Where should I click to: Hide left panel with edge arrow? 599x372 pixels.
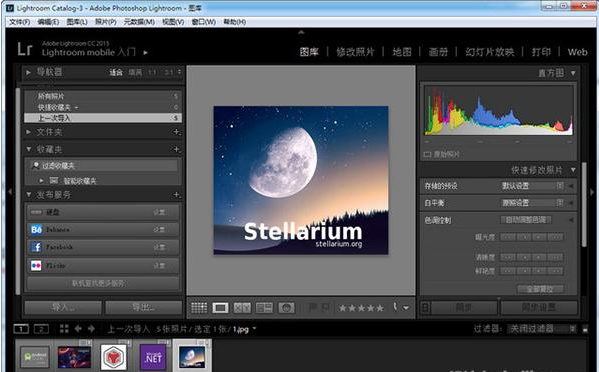(x=10, y=192)
